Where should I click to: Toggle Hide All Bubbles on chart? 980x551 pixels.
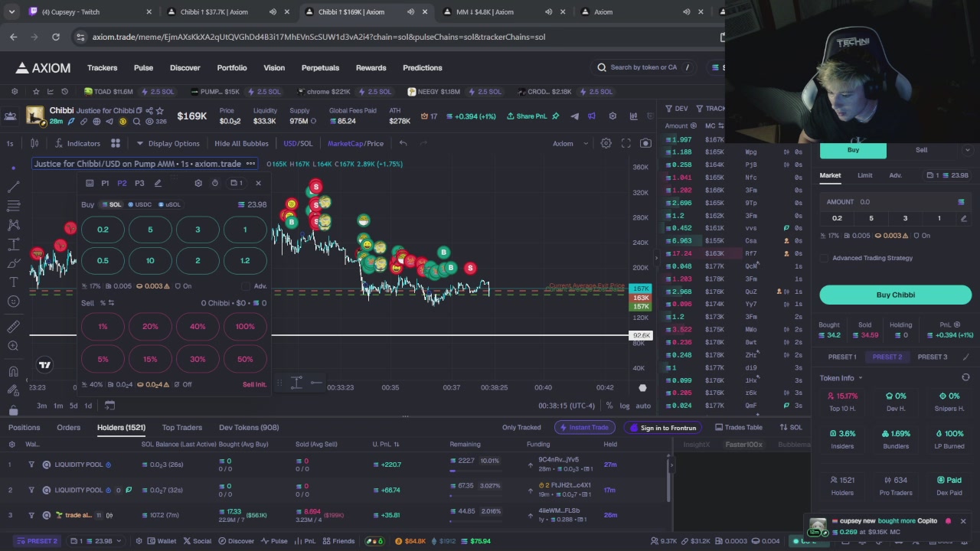point(241,143)
